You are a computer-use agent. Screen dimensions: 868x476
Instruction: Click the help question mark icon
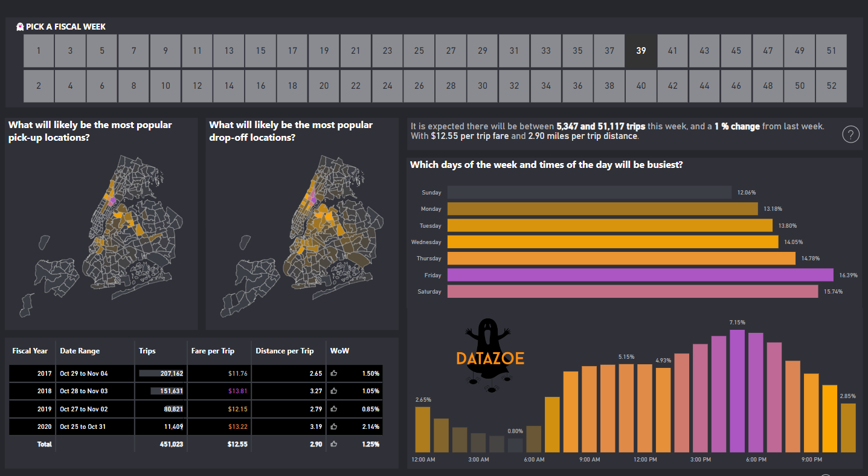click(850, 135)
